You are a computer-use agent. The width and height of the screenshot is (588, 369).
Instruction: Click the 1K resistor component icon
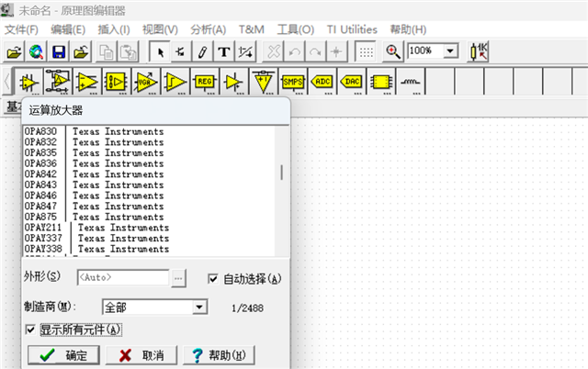(x=479, y=51)
